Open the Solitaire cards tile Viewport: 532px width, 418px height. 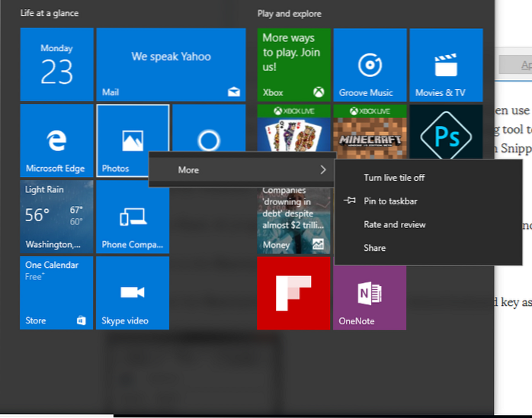tap(294, 128)
